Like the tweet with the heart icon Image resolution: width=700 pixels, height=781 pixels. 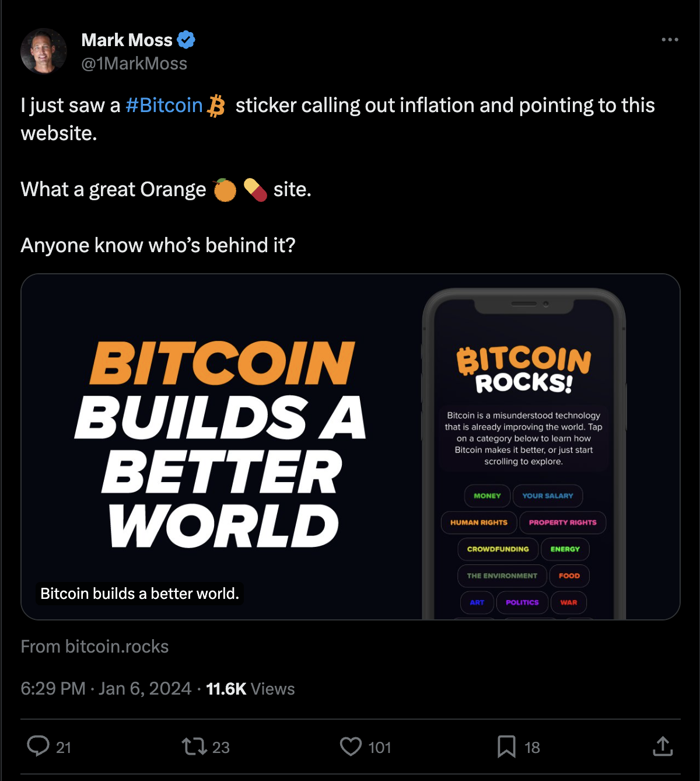tap(351, 747)
